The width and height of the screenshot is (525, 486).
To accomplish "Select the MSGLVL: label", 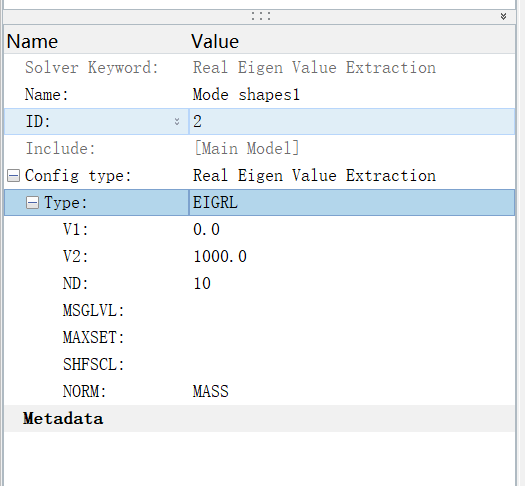I will 94,311.
